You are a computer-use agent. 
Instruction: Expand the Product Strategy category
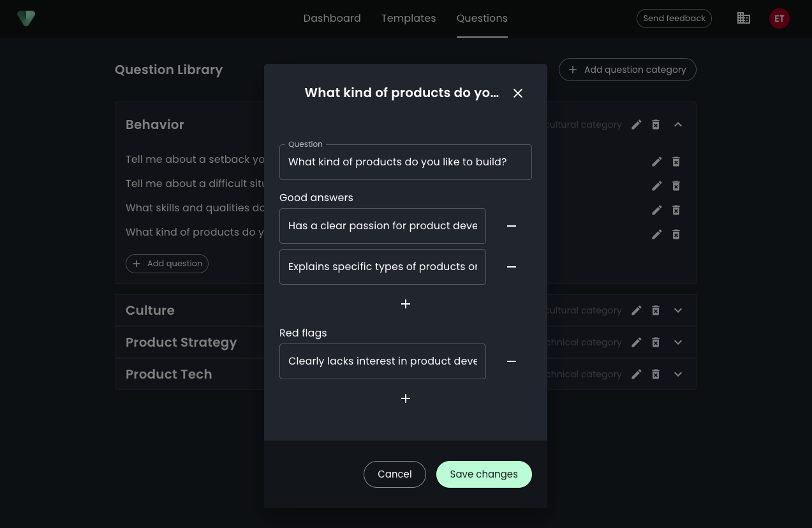pyautogui.click(x=678, y=342)
